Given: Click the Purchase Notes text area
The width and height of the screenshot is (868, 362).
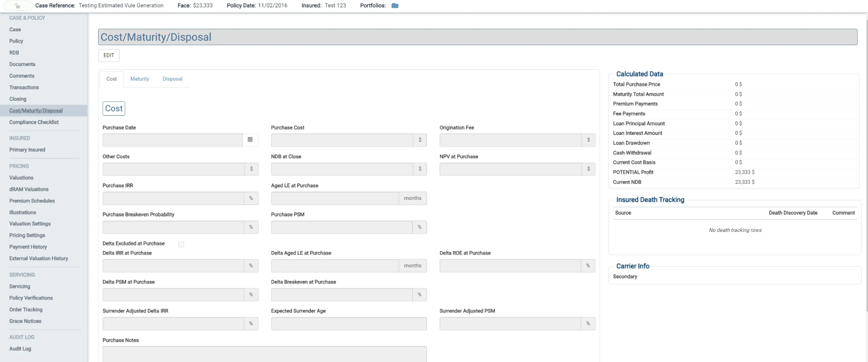Looking at the screenshot, I should point(264,353).
